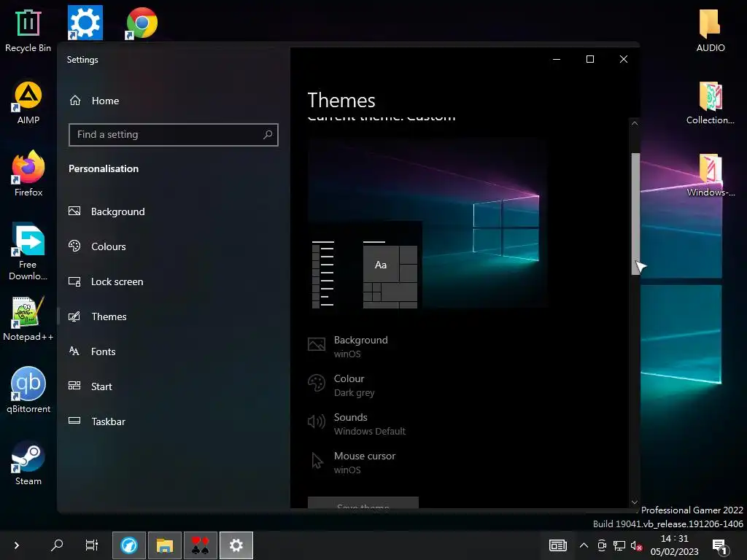
Task: Expand the taskbar chevron at far left
Action: click(16, 545)
